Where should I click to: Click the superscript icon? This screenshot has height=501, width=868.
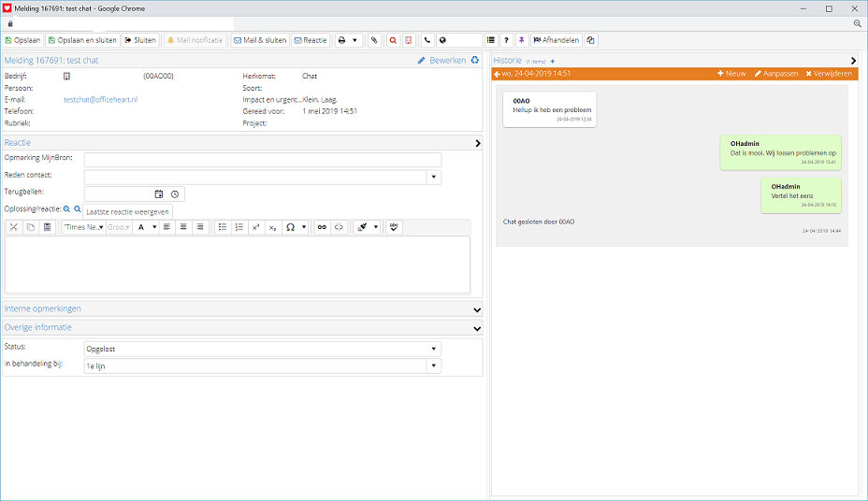[255, 227]
